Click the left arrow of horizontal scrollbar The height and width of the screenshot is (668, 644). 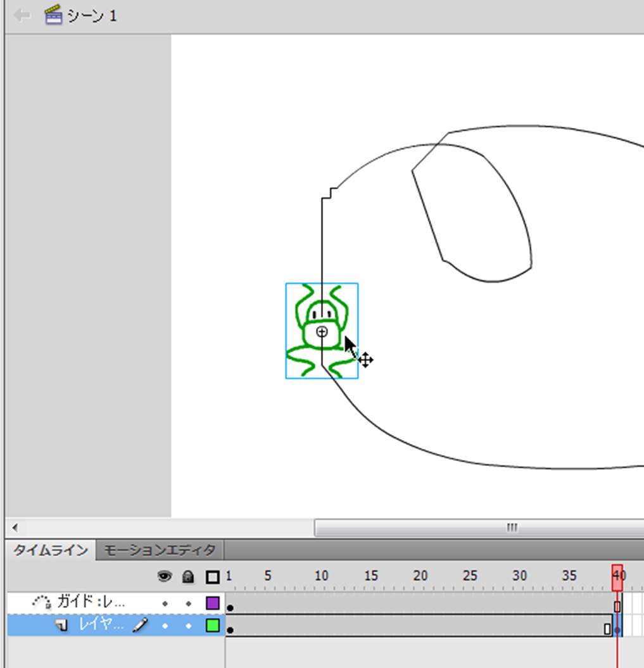[x=15, y=527]
